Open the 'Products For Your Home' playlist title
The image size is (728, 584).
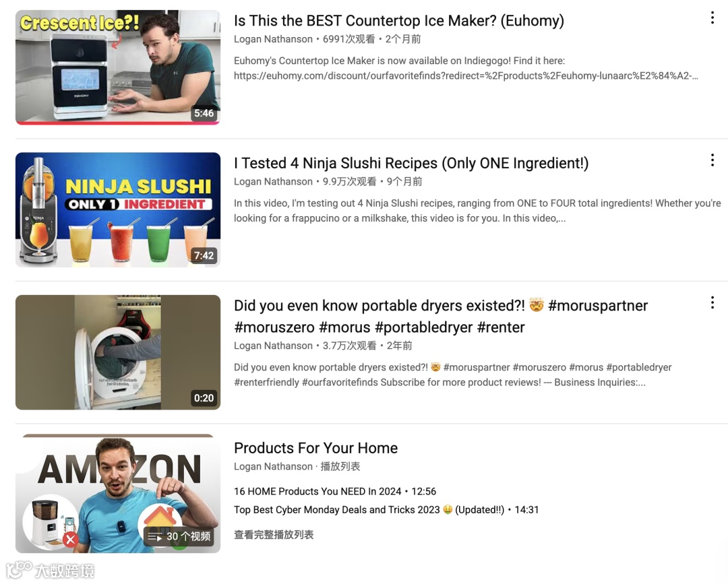tap(315, 448)
